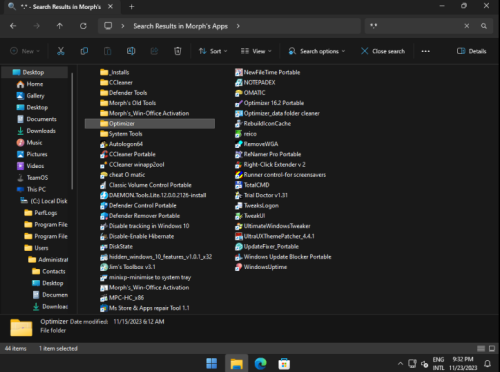
Task: Select the System Tools folder
Action: coord(121,134)
